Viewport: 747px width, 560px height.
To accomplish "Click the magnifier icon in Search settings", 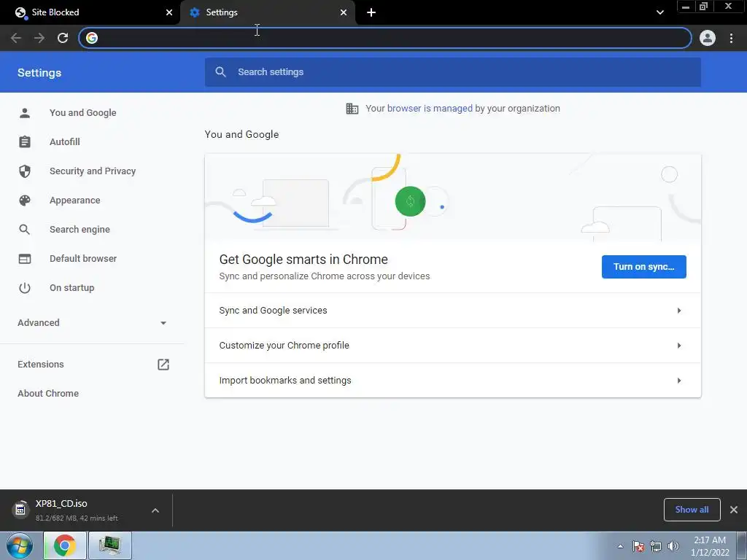I will click(x=220, y=72).
